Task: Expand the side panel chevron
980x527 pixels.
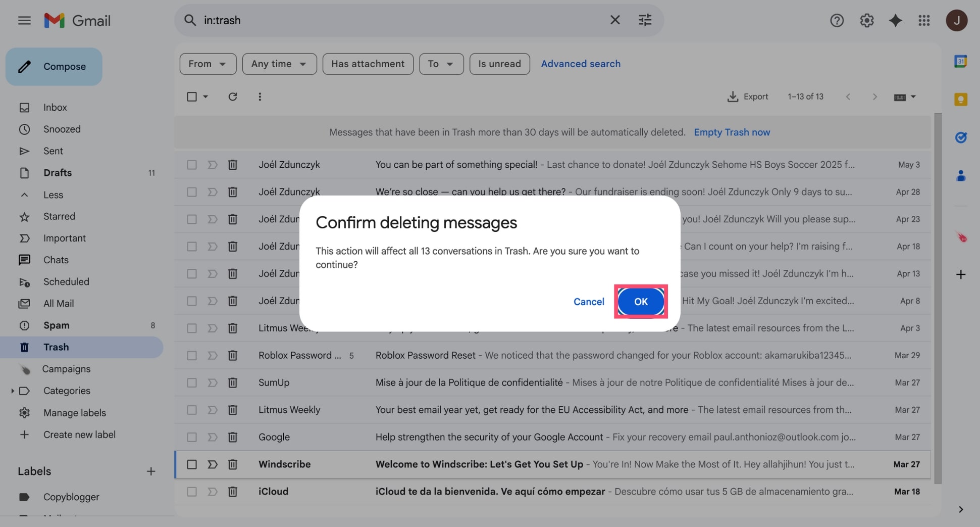Action: point(960,509)
